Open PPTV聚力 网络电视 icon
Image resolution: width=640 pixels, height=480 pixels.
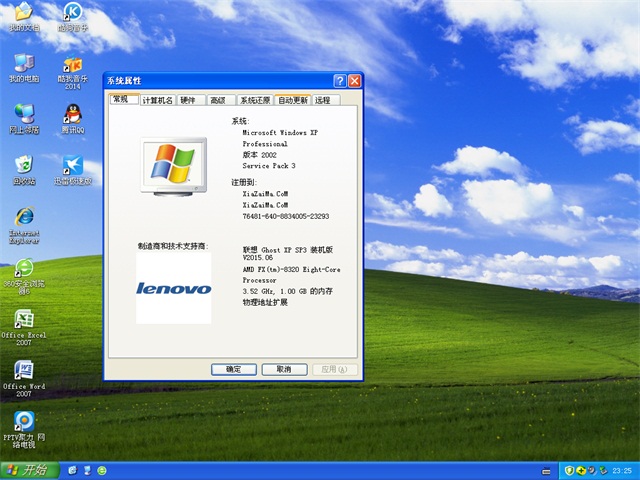coord(23,423)
